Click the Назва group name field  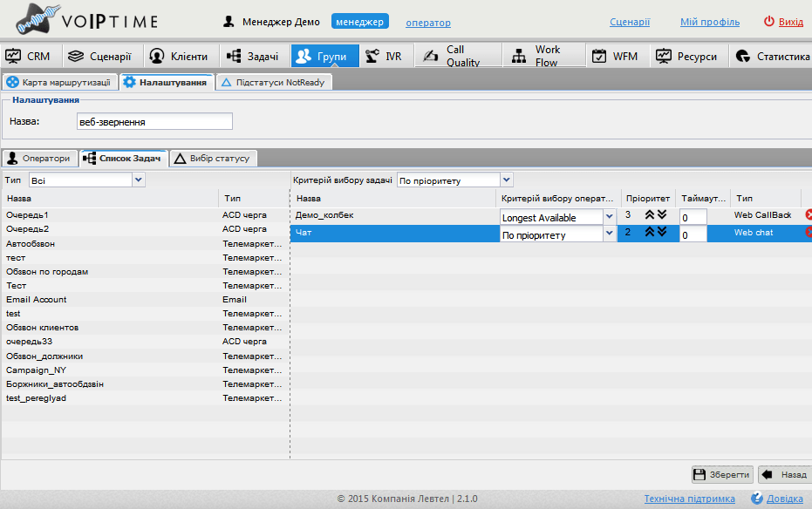pos(154,121)
